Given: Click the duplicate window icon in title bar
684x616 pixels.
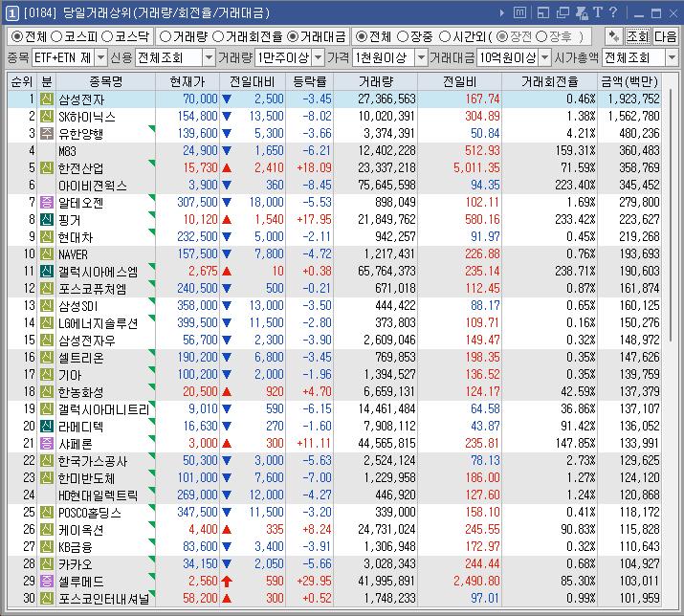Looking at the screenshot, I should tap(563, 13).
